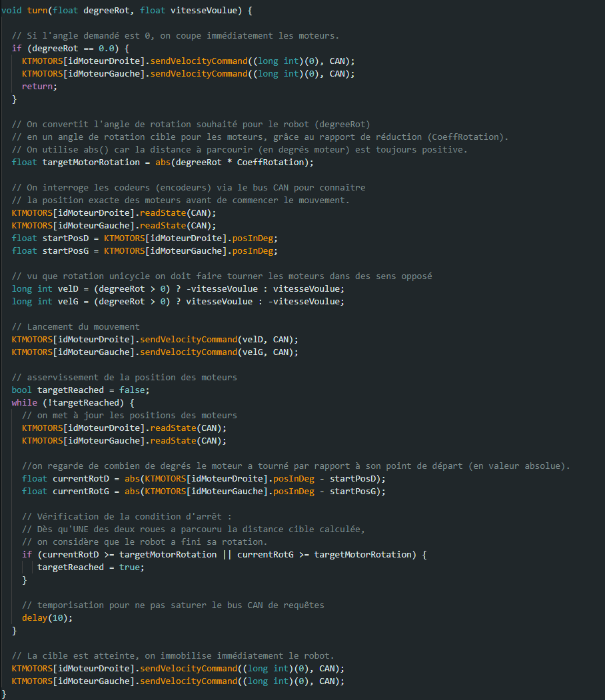
Task: Click the false value of targetReached
Action: 132,390
